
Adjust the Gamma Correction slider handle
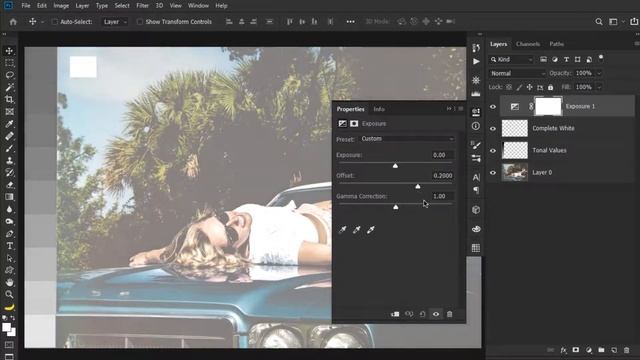pos(396,207)
